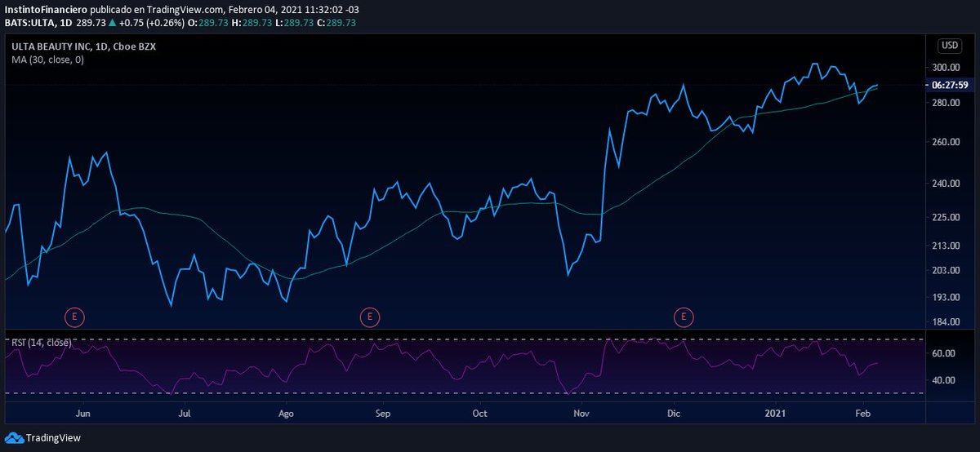Click the Sep date axis label
980x452 pixels.
[382, 414]
